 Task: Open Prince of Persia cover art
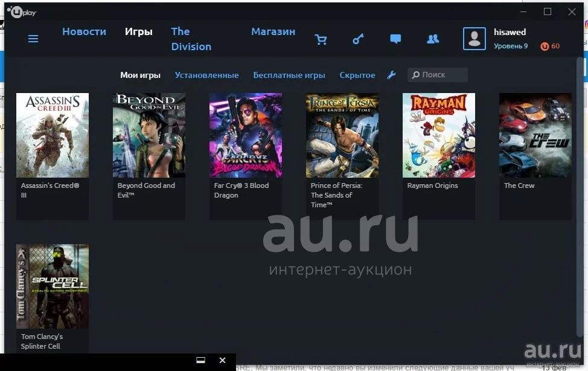342,135
